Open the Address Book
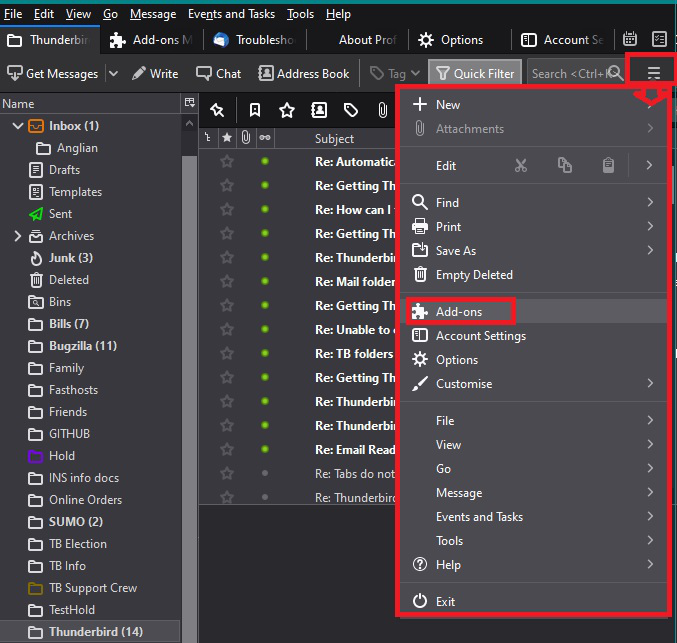The height and width of the screenshot is (643, 677). 304,73
